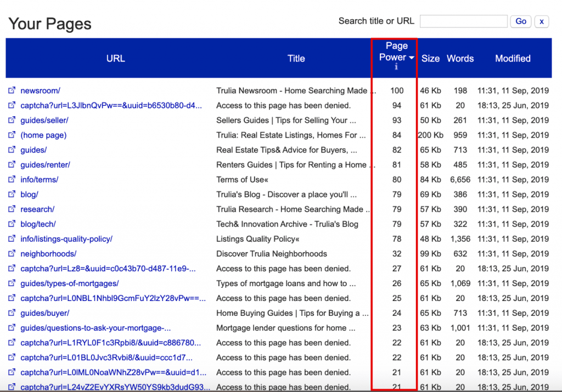Select title 'Tech& Innovation Archive - Trulia's Blog'
The height and width of the screenshot is (392, 562).
[287, 224]
